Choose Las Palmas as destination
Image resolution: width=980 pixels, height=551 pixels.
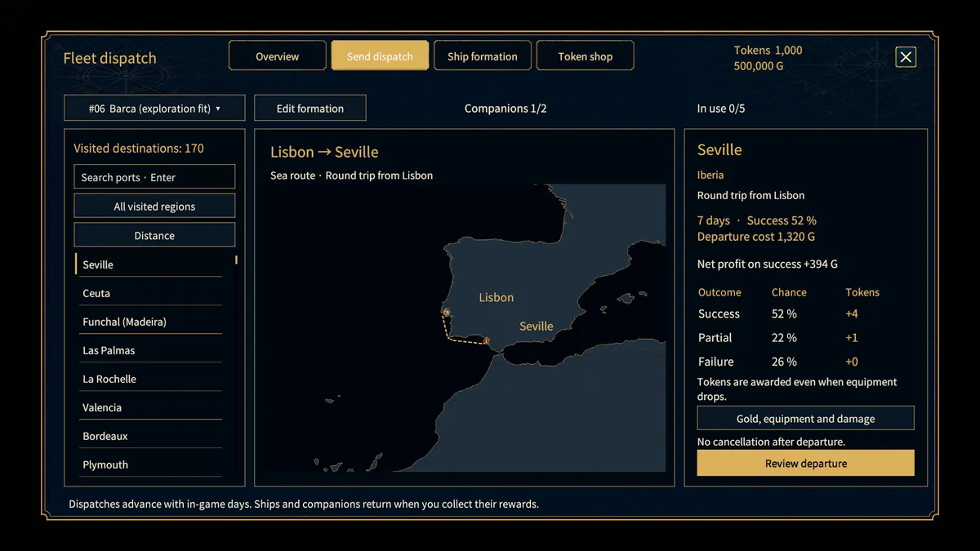pyautogui.click(x=149, y=350)
